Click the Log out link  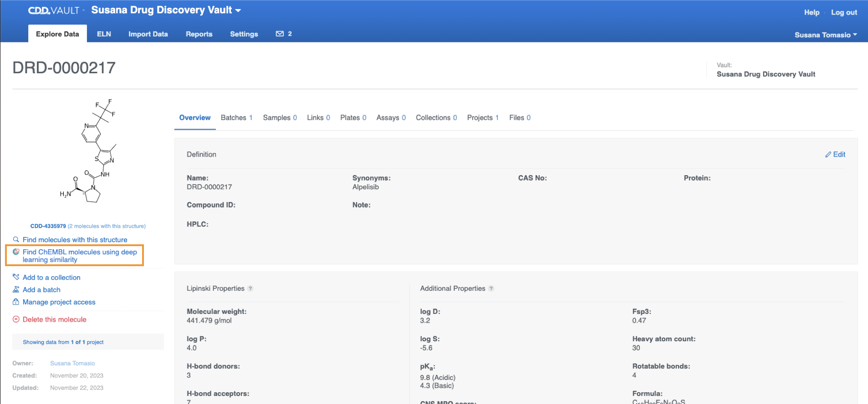tap(844, 12)
